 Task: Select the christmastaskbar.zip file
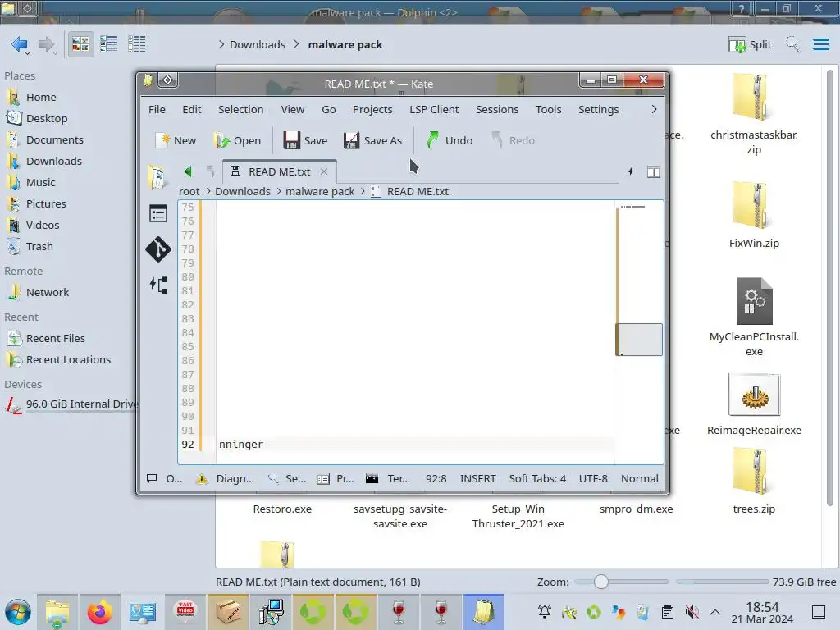(x=755, y=113)
